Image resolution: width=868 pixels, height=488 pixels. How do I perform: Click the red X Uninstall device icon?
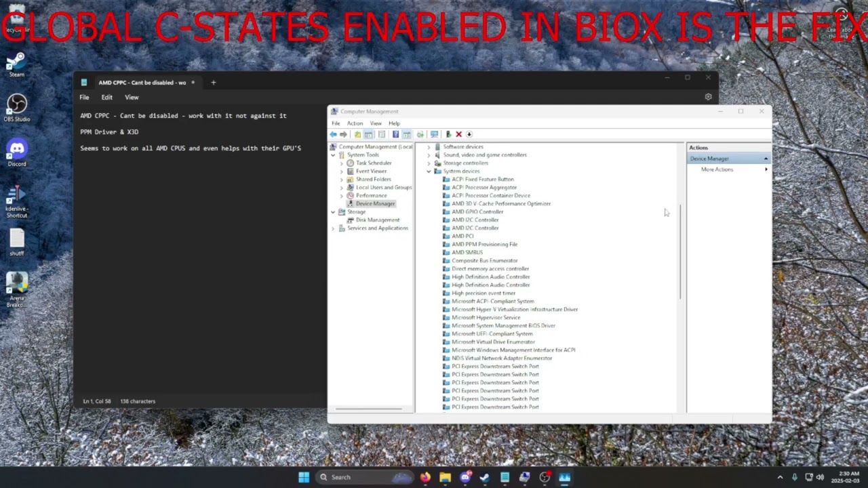(x=458, y=134)
